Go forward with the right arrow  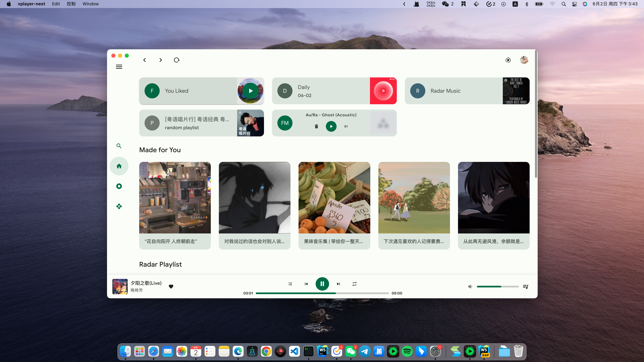161,60
